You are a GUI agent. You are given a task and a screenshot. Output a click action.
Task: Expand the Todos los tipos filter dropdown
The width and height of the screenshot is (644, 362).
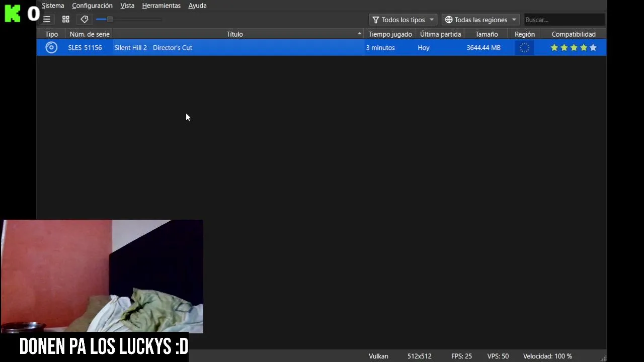tap(403, 20)
